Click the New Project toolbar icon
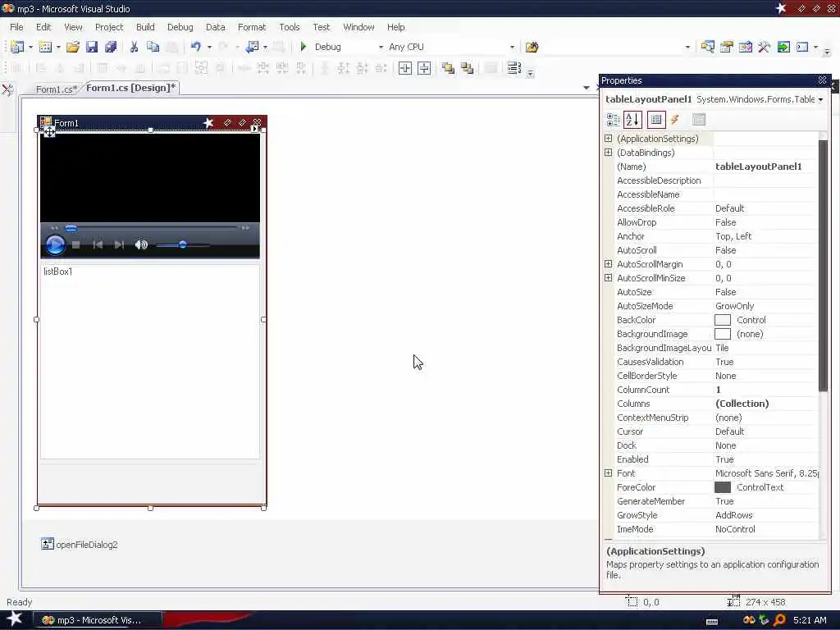Image resolution: width=840 pixels, height=630 pixels. [17, 47]
